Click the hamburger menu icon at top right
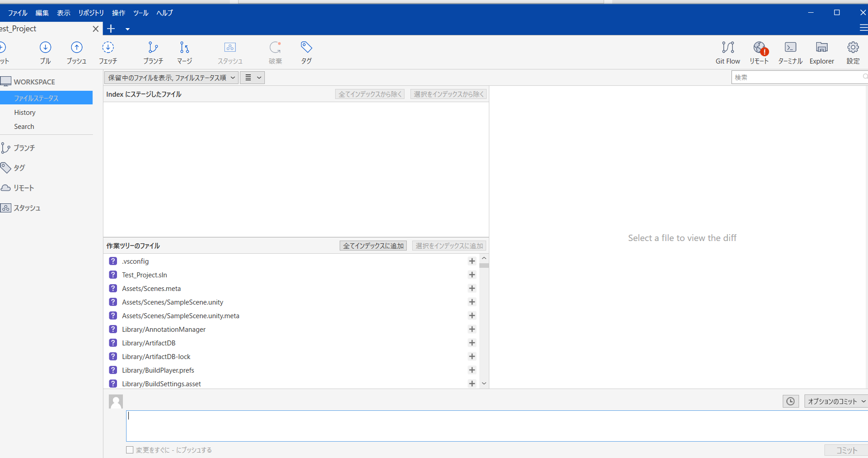 point(863,28)
